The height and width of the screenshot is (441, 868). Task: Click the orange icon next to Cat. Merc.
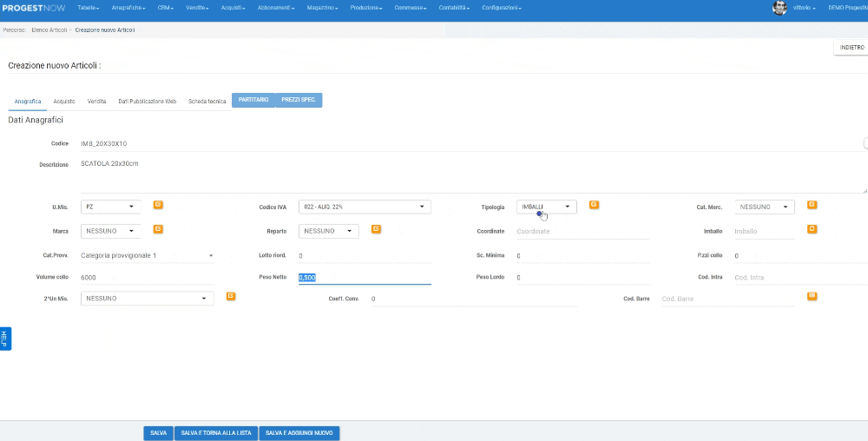(812, 205)
